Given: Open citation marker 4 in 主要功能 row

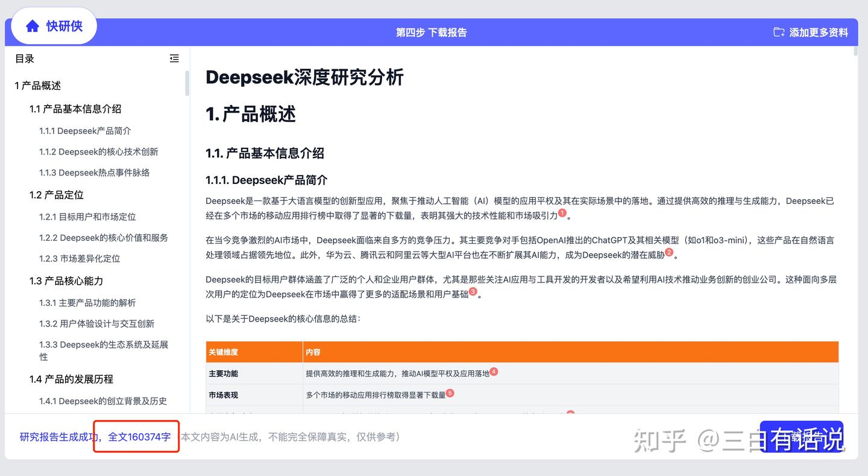Looking at the screenshot, I should [x=494, y=372].
